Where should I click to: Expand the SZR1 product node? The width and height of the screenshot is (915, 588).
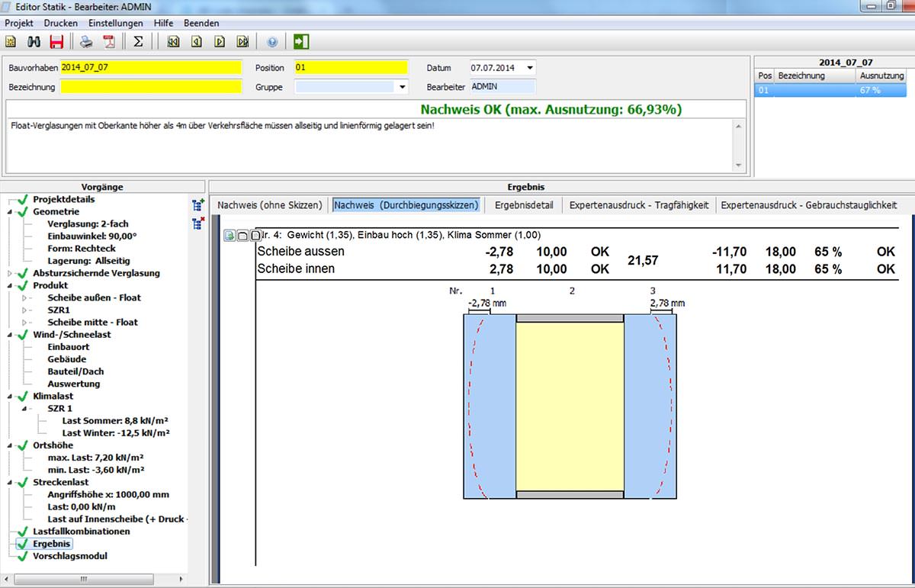tap(26, 310)
